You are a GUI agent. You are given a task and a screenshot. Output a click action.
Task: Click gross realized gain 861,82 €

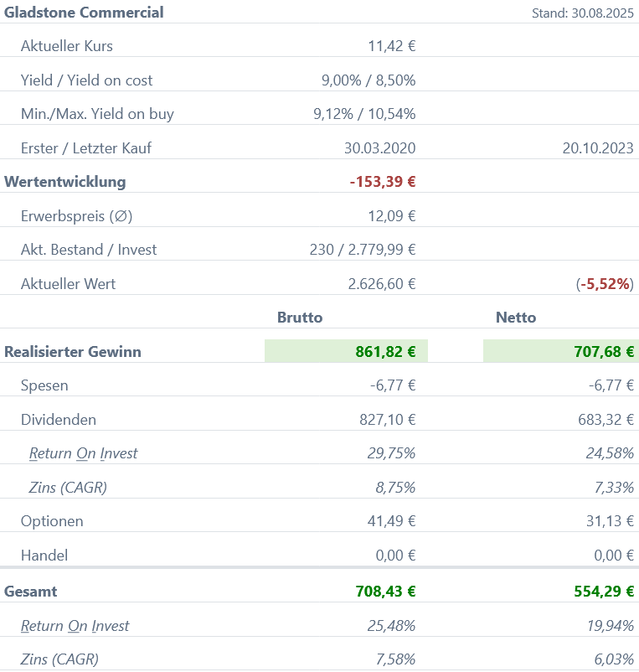tap(385, 352)
